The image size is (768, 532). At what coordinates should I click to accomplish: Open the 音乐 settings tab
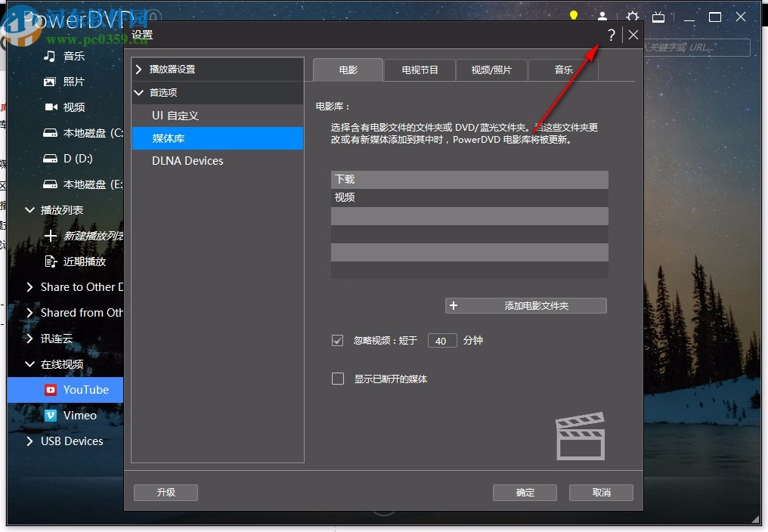(562, 69)
